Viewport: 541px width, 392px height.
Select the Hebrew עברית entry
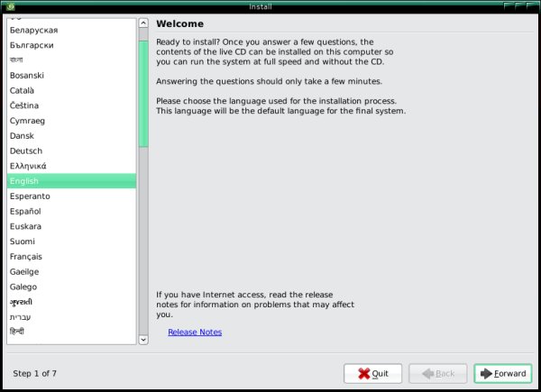pos(71,317)
